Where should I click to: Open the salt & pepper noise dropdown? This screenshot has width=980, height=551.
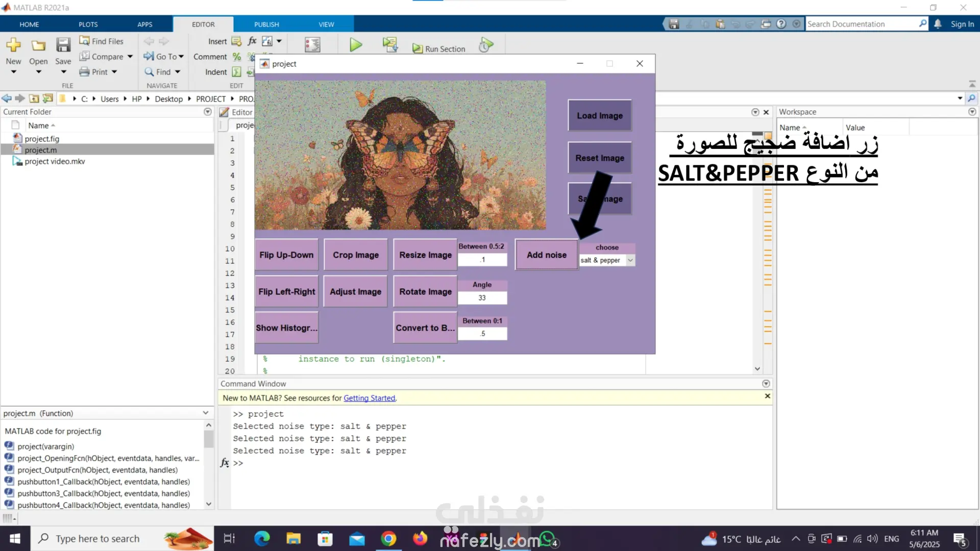point(607,260)
